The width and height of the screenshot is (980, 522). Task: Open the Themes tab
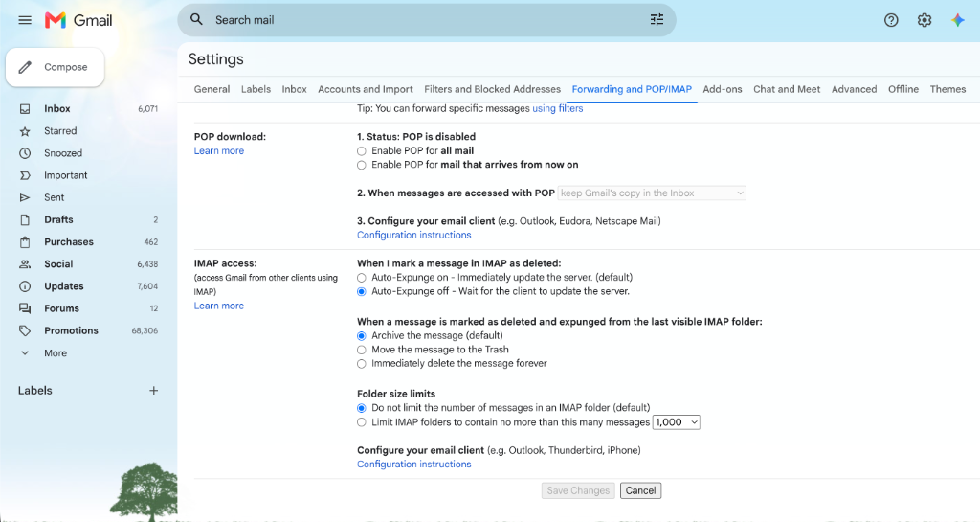(948, 89)
